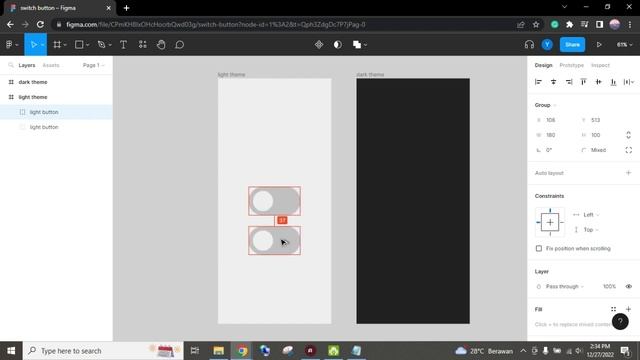Select the Frame tool

coord(57,44)
